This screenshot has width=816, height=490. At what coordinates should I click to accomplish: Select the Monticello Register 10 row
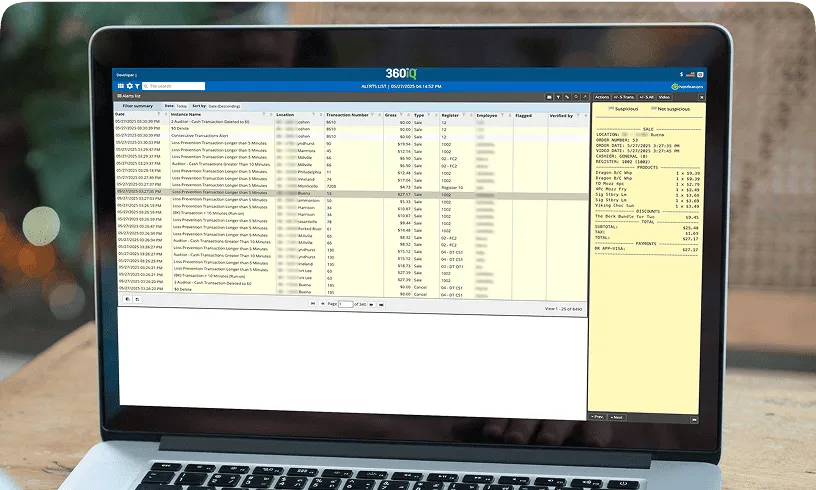352,186
